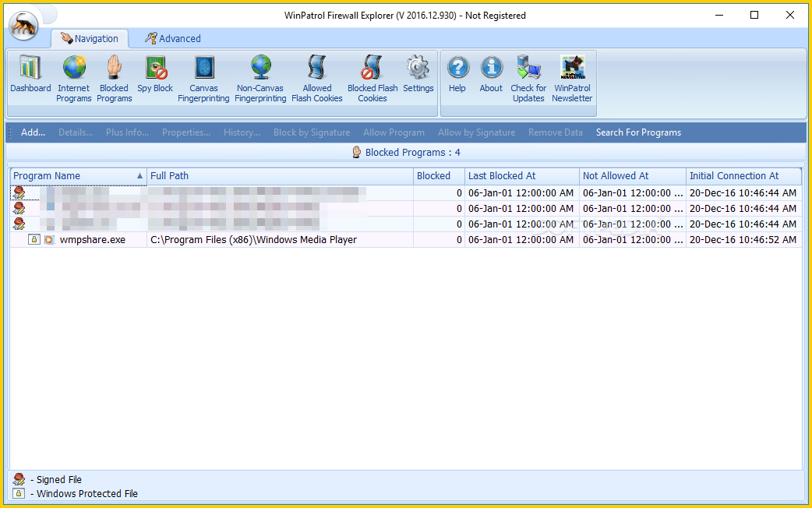Open Canvas Fingerprinting page
812x508 pixels.
[x=203, y=79]
